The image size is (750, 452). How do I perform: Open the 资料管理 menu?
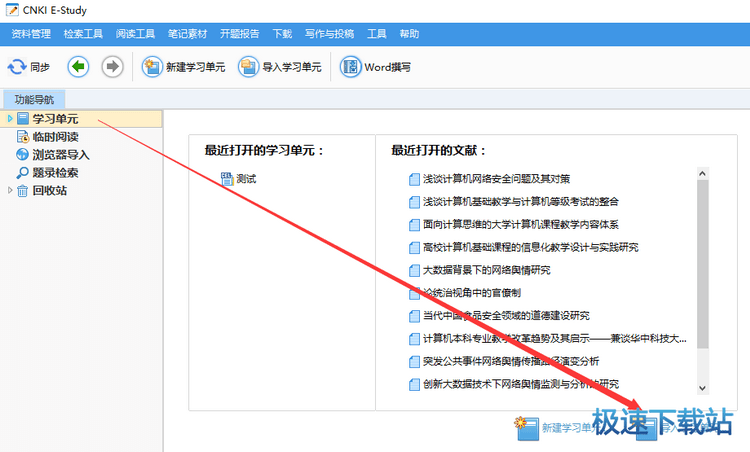point(31,33)
